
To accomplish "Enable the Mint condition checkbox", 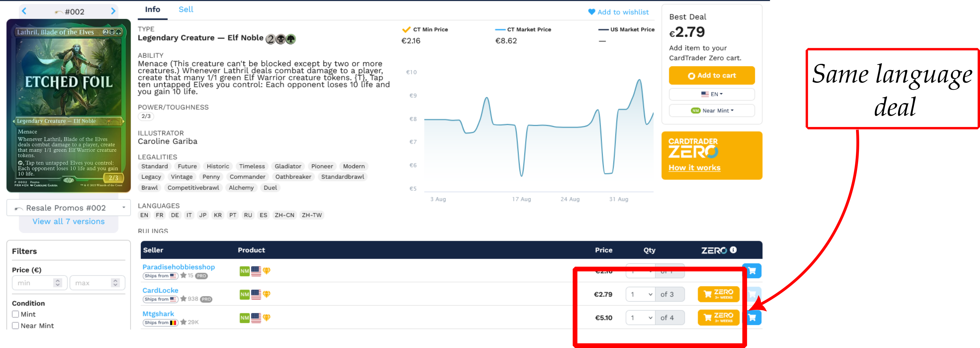I will click(15, 314).
